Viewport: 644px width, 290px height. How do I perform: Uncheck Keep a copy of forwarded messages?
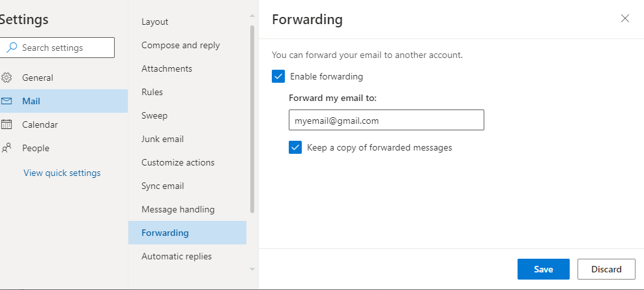(x=295, y=147)
